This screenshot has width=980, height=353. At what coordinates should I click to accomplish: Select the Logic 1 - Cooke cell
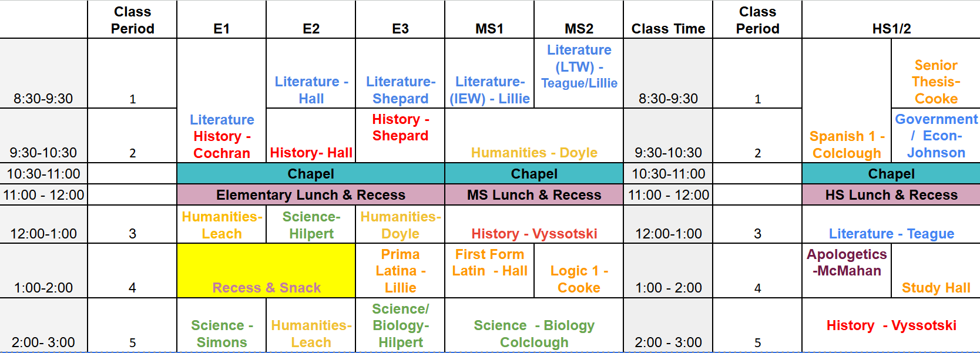click(x=579, y=271)
